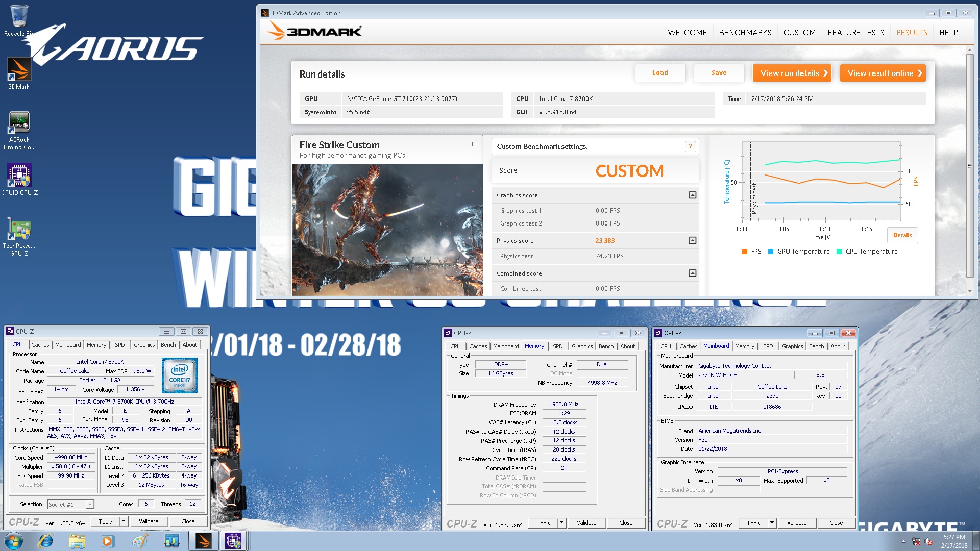The image size is (980, 551).
Task: Open Internet Explorer from the taskbar
Action: (x=46, y=541)
